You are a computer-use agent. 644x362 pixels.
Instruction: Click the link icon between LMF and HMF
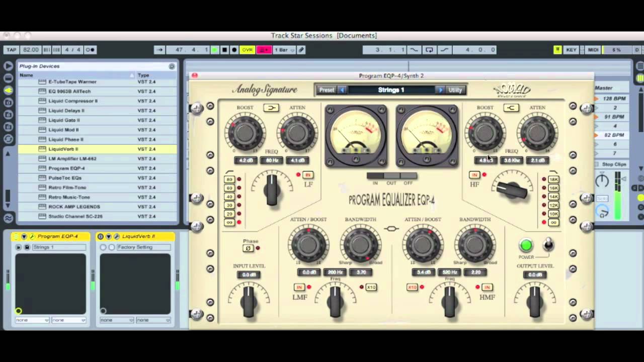pos(391,229)
